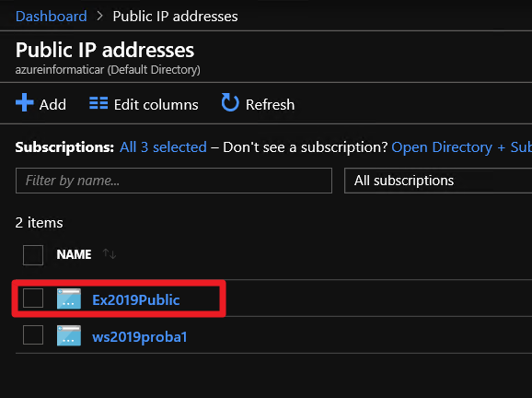Viewport: 532px width, 398px height.
Task: Focus the Filter by name field
Action: click(x=174, y=181)
